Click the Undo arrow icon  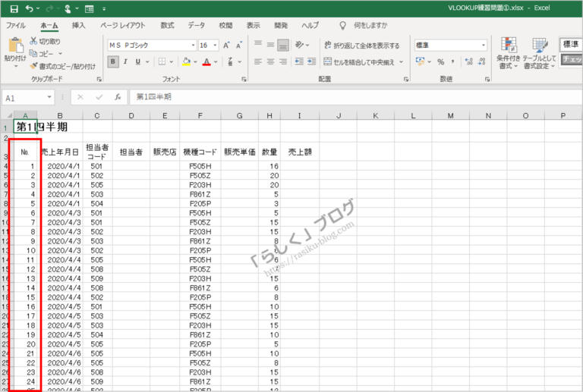click(30, 8)
